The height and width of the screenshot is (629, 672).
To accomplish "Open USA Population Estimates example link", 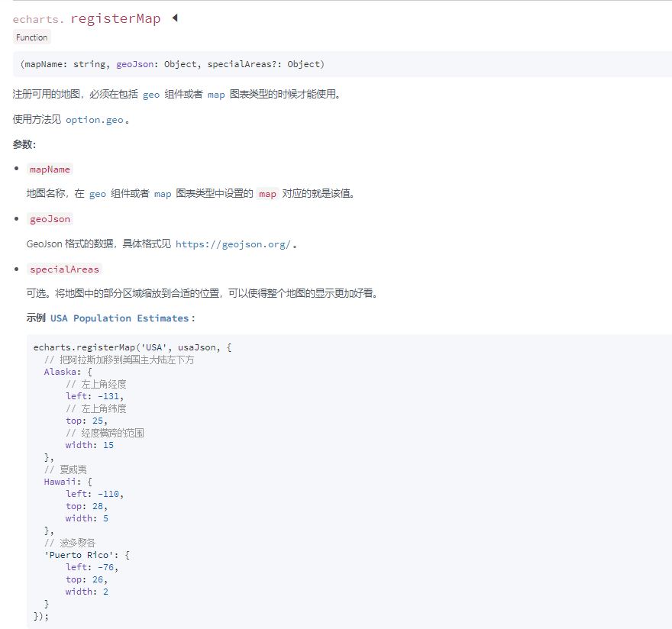I will [x=120, y=318].
